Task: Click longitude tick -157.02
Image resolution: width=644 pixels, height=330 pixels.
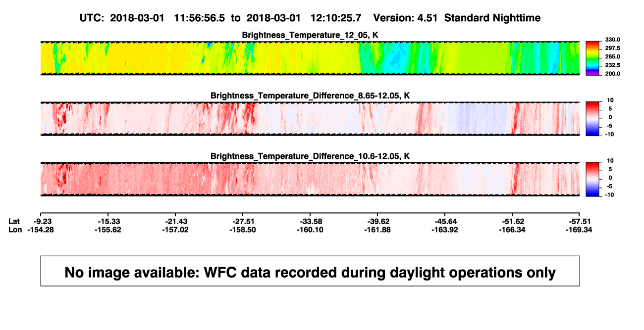Action: 175,230
